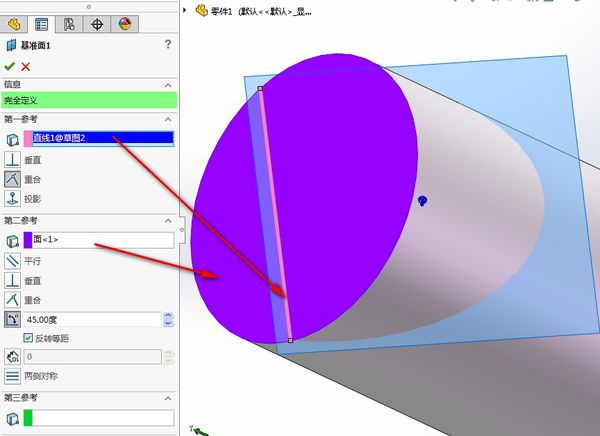Click the 零件1 part icon in viewport

202,10
